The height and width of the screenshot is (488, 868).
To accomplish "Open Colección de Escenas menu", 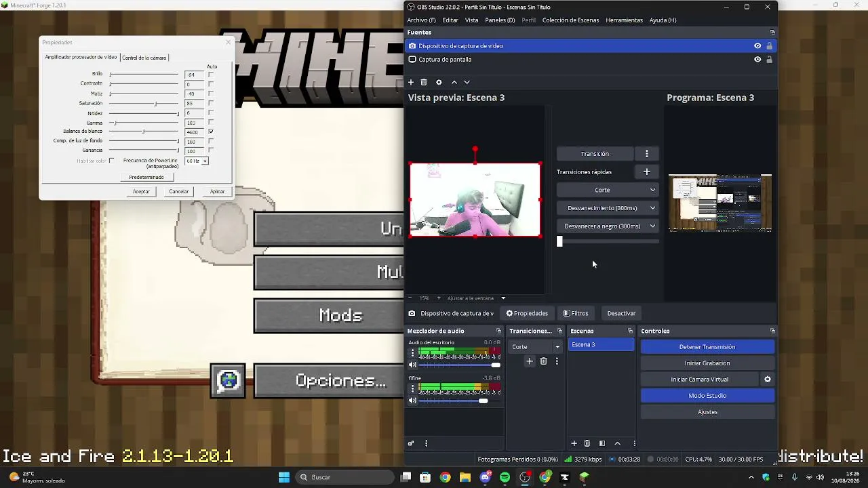I will click(570, 20).
